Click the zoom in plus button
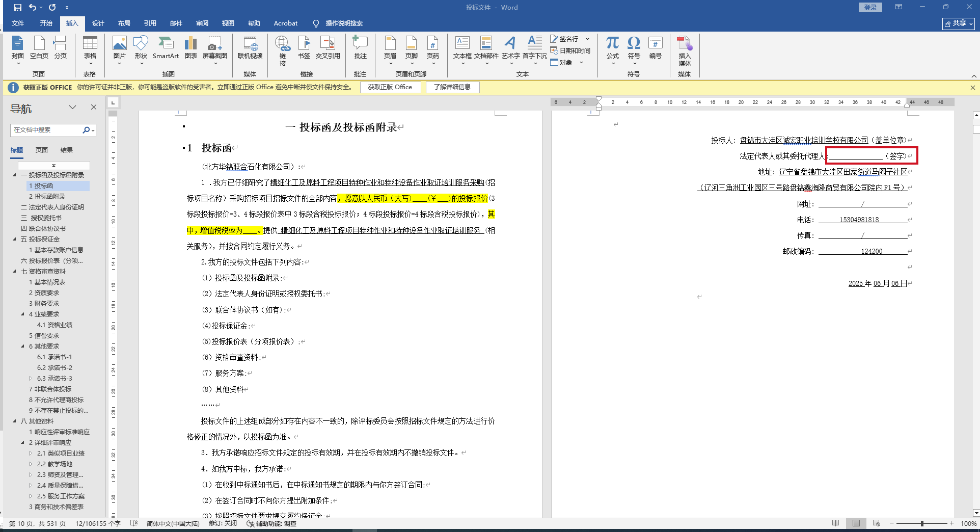980x532 pixels. [951, 523]
